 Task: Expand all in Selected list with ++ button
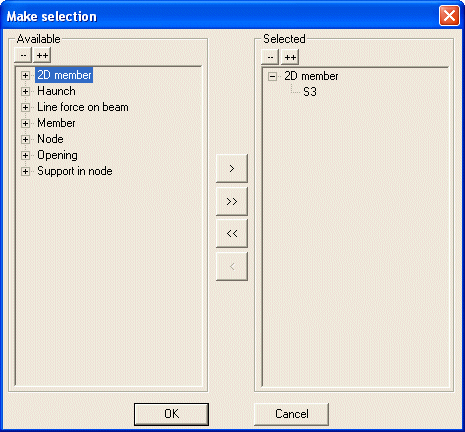[x=290, y=57]
